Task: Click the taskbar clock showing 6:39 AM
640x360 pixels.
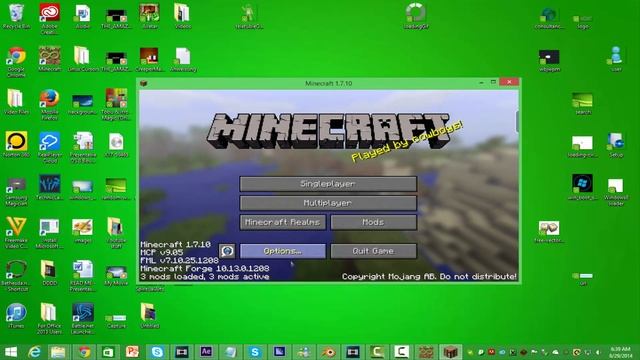Action: 620,352
